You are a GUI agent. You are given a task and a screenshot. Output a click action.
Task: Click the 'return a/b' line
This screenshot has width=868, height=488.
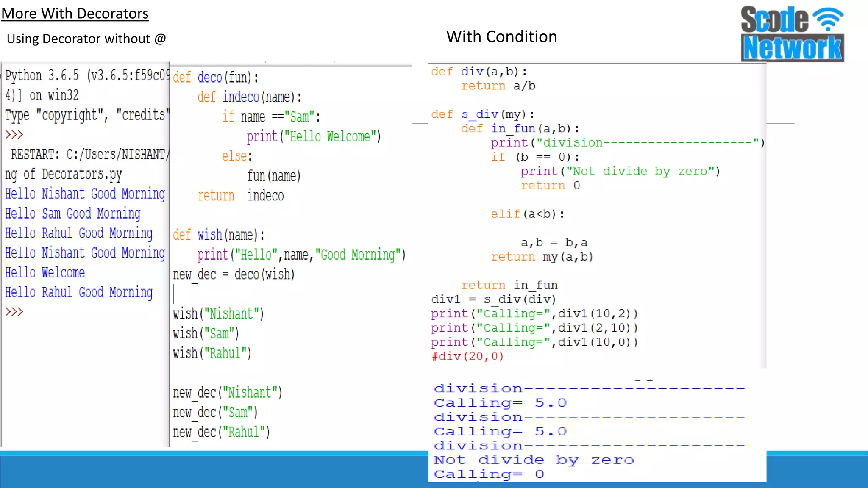[498, 86]
